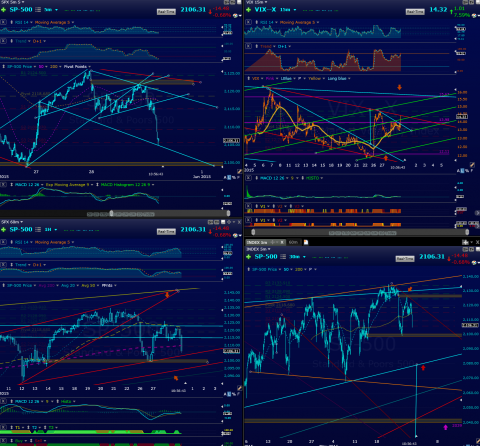The image size is (480, 446).
Task: Close the MACD 12 26 panel under VIX chart
Action: pyautogui.click(x=248, y=178)
